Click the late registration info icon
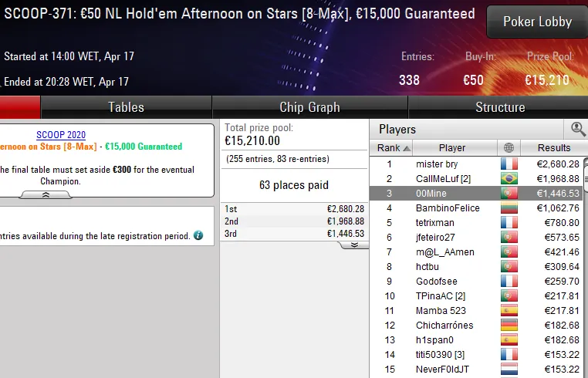 (x=198, y=235)
